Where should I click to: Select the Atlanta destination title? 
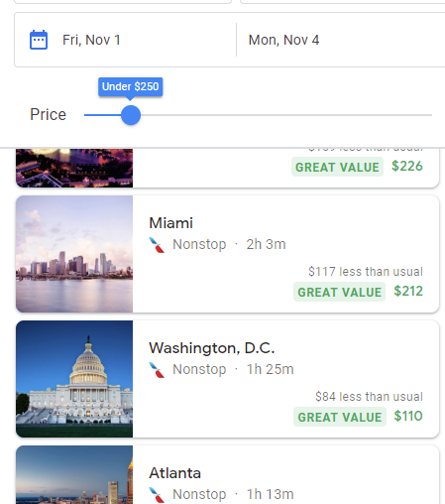tap(174, 473)
